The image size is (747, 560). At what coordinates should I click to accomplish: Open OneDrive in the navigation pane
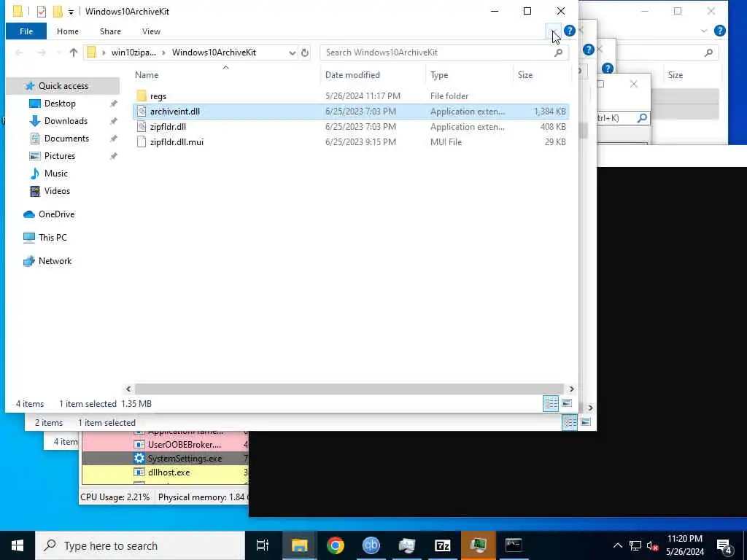56,214
